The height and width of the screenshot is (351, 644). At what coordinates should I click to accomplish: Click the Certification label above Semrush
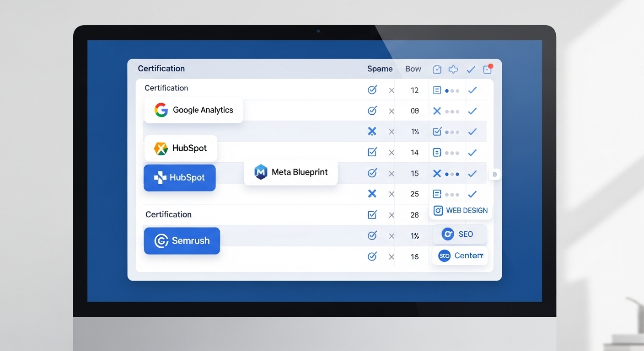pos(168,215)
